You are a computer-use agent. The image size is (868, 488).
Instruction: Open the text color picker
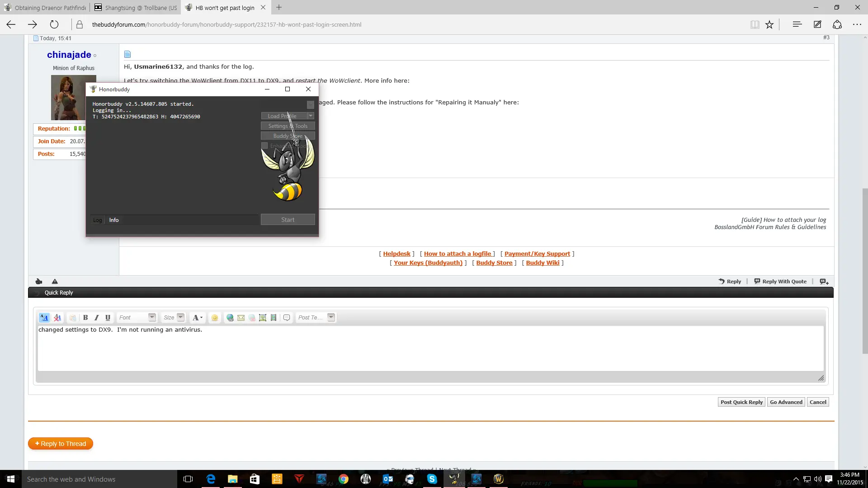tap(198, 318)
